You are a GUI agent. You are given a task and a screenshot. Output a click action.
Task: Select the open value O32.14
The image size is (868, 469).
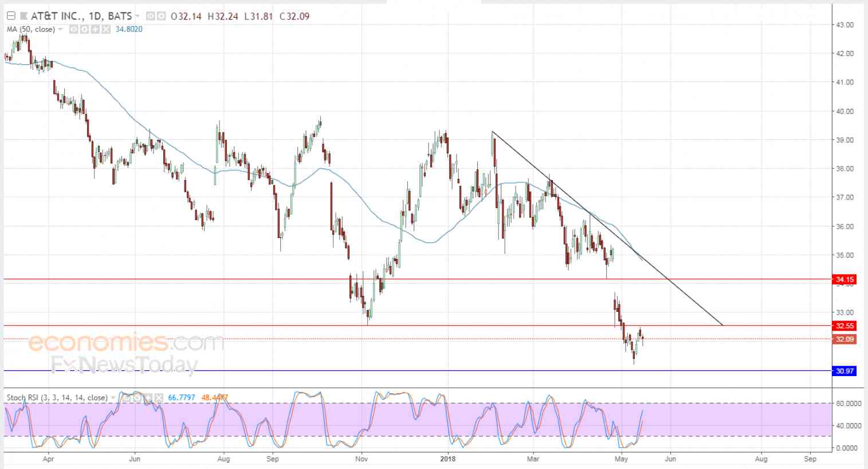click(x=186, y=16)
